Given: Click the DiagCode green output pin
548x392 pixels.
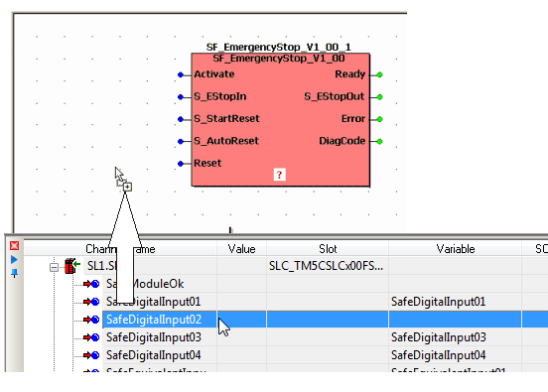Looking at the screenshot, I should tap(380, 142).
